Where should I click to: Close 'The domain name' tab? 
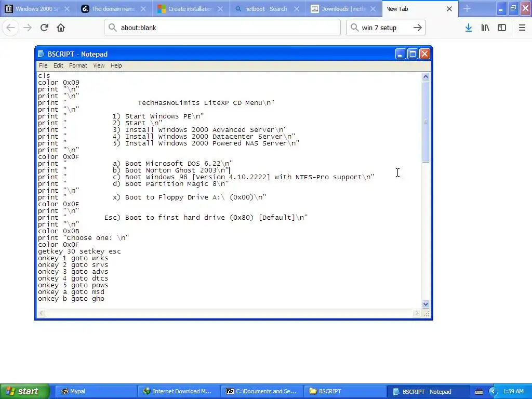point(143,9)
